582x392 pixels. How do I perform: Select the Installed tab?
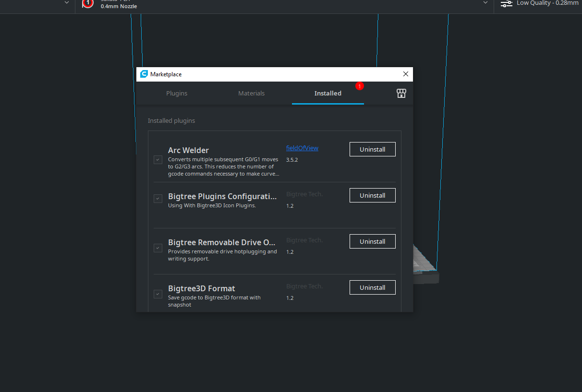pos(327,94)
